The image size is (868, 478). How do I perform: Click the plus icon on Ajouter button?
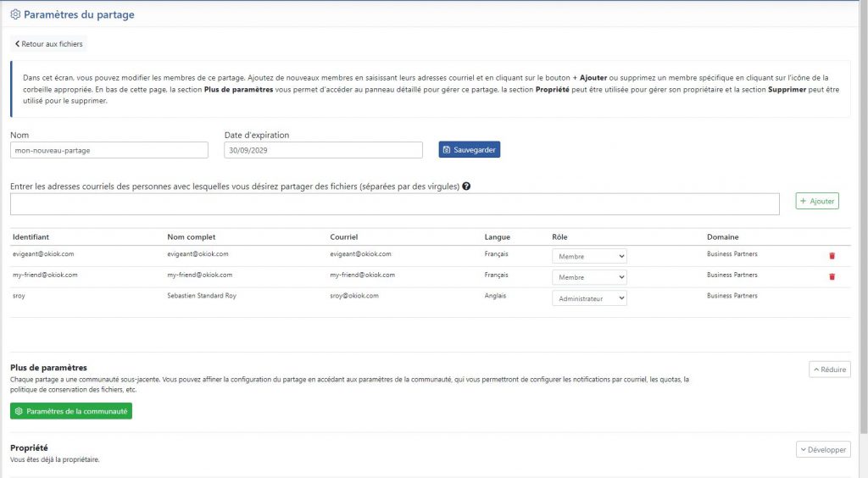tap(804, 201)
